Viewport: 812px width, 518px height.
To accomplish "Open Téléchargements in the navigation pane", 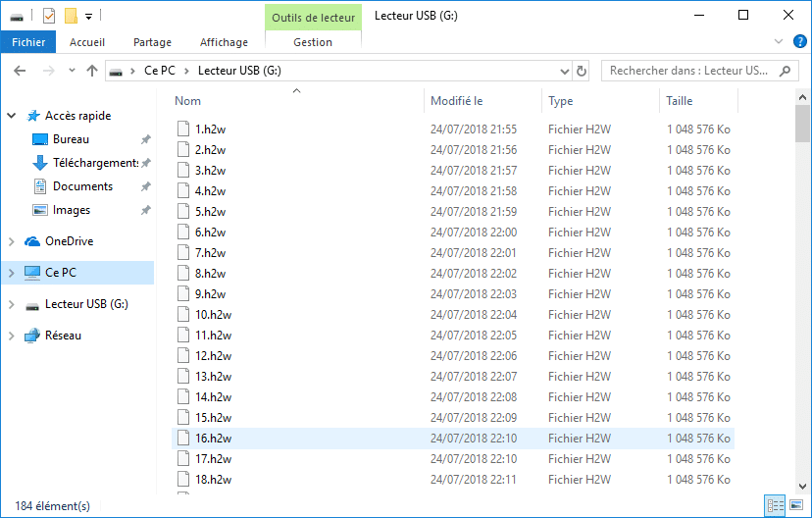I will (95, 163).
